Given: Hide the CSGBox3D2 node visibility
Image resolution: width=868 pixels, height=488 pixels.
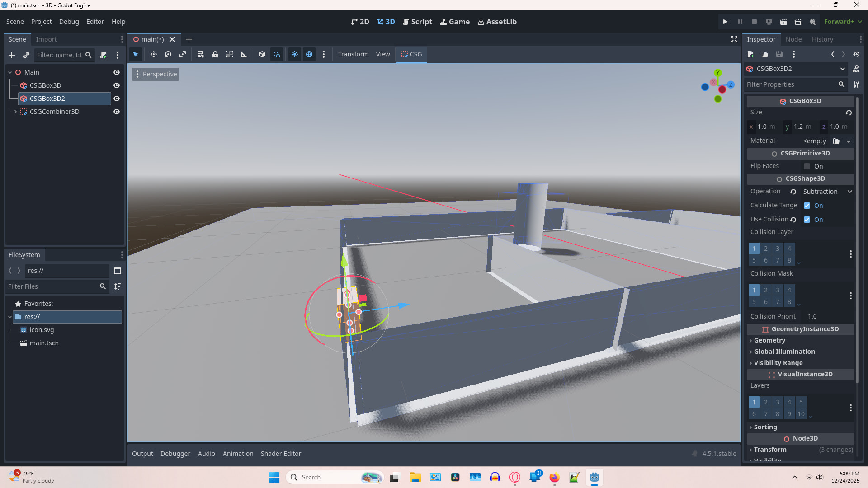Looking at the screenshot, I should (x=117, y=99).
